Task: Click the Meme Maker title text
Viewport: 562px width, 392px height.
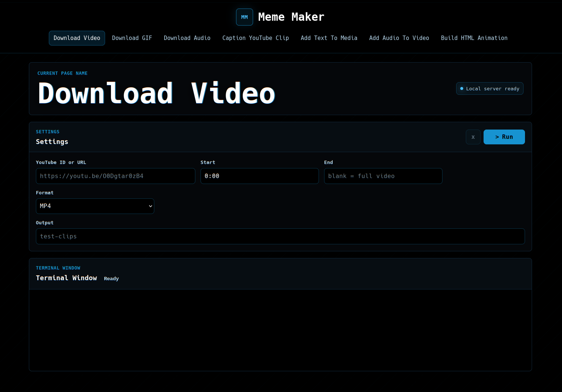Action: 291,17
